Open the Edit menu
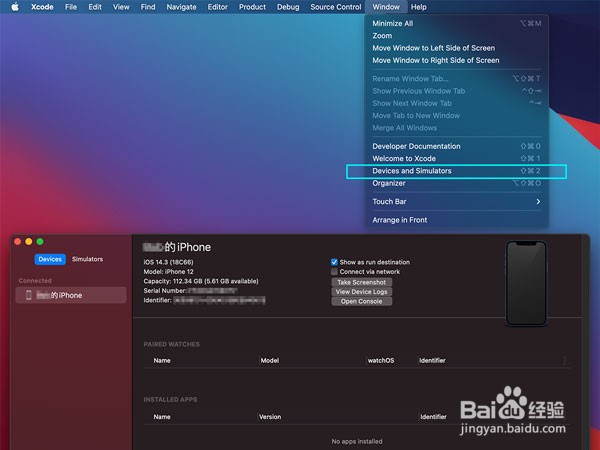The height and width of the screenshot is (450, 600). pos(95,7)
